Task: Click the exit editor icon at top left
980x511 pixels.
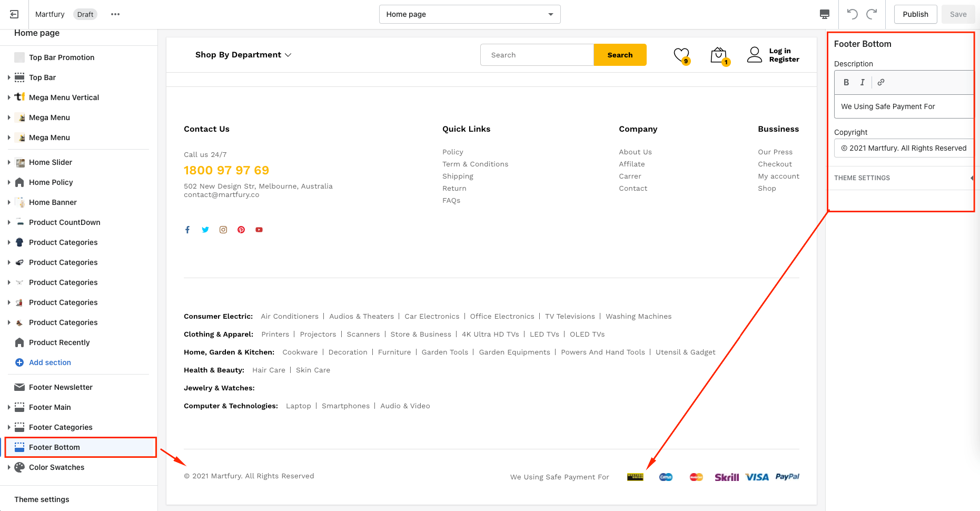Action: pyautogui.click(x=14, y=14)
